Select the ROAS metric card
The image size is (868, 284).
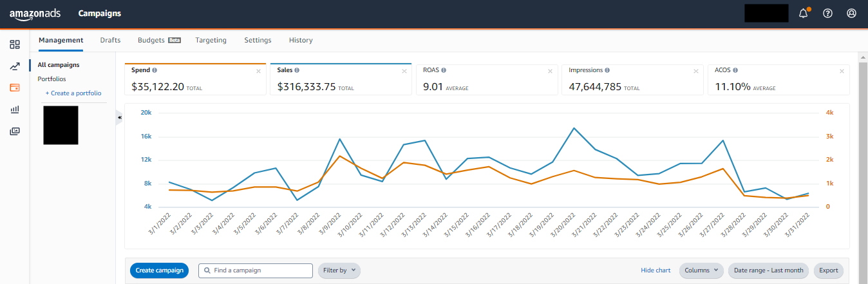487,79
